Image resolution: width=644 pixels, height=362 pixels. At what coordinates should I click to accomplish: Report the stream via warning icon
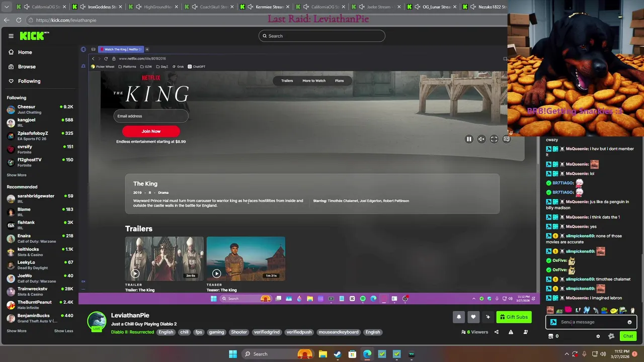coord(511,332)
